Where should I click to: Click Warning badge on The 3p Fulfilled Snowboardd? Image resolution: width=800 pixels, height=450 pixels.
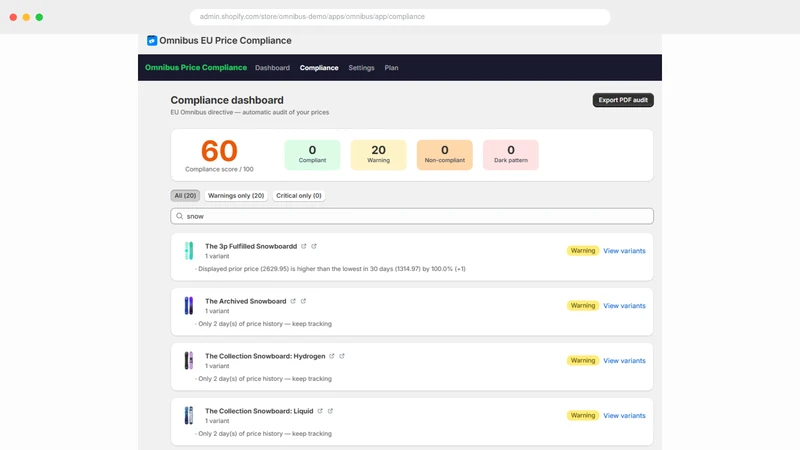pos(583,251)
